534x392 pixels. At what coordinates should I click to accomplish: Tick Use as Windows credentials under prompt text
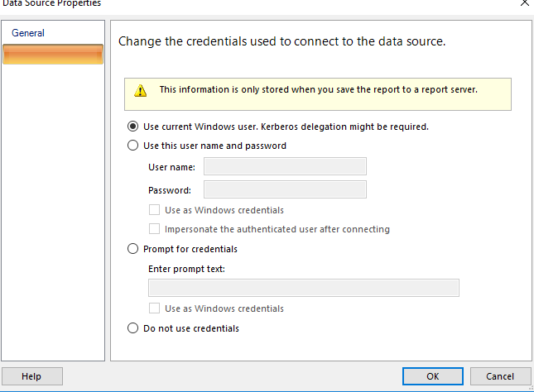coord(154,308)
